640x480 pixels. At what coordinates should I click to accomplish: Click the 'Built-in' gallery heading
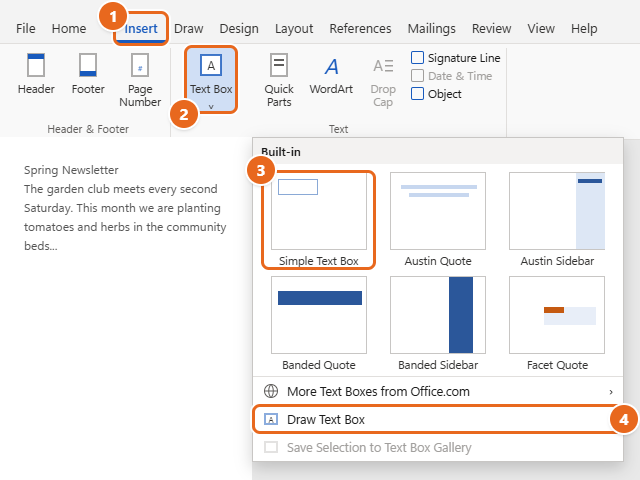click(281, 152)
